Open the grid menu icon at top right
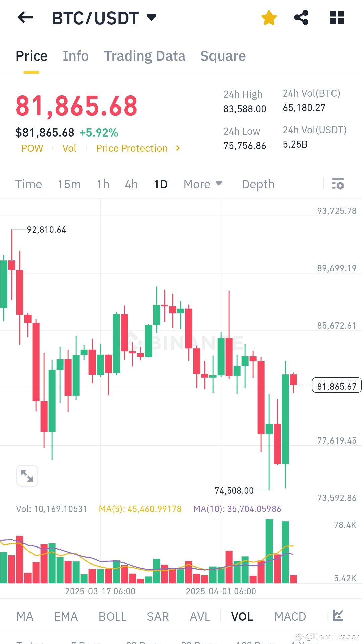Screen dimensions: 362x644 [x=337, y=18]
